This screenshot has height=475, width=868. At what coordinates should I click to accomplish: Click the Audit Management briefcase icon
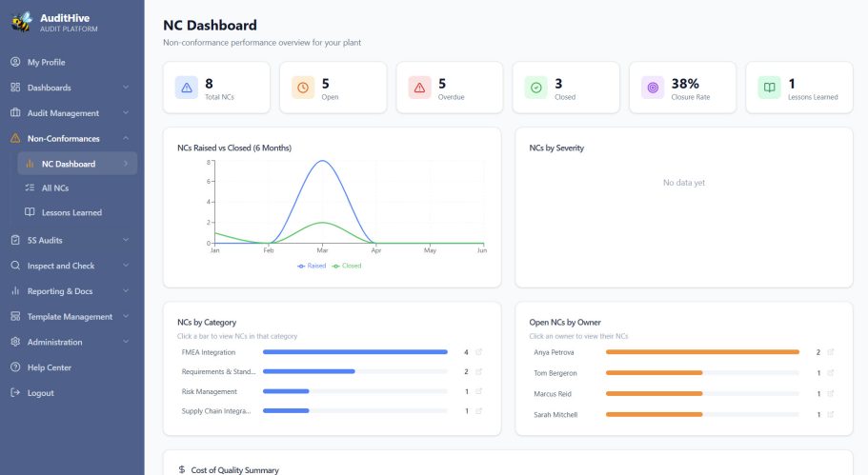click(15, 113)
